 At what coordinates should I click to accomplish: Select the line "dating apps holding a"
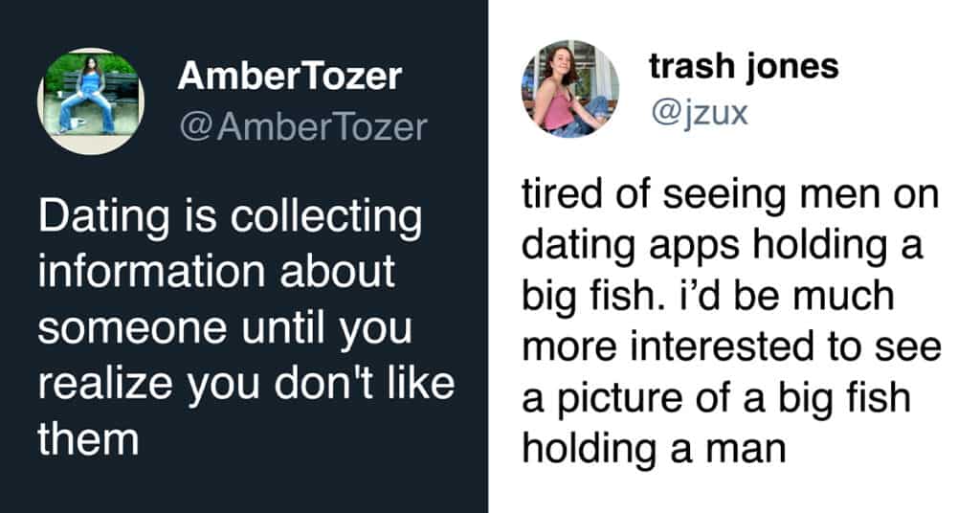pos(722,246)
